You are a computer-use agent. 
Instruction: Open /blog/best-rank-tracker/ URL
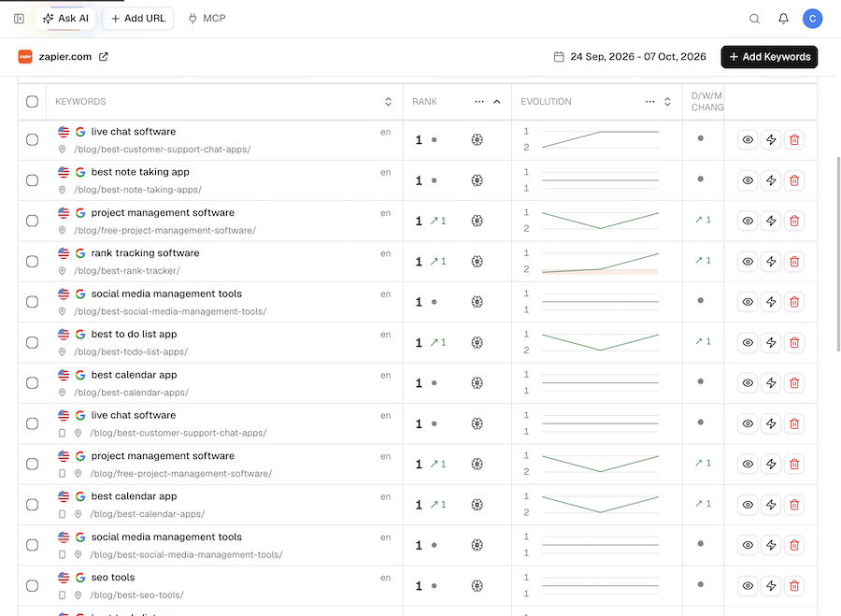tap(127, 271)
